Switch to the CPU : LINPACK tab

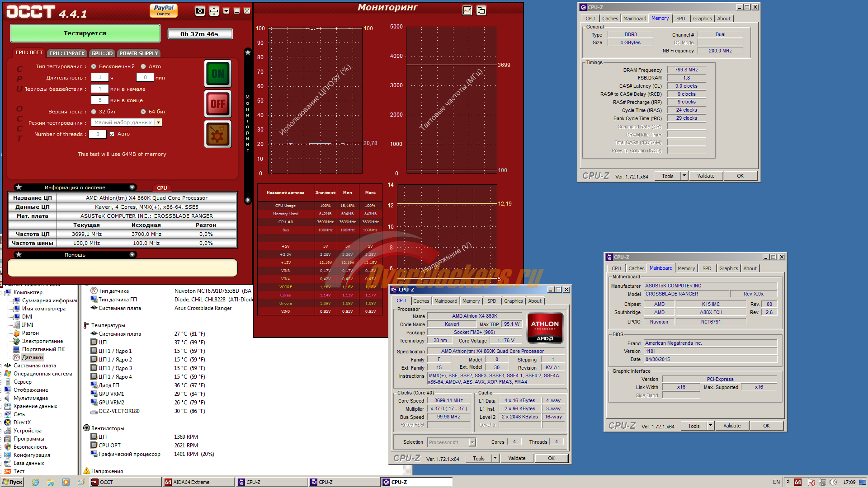coord(67,53)
